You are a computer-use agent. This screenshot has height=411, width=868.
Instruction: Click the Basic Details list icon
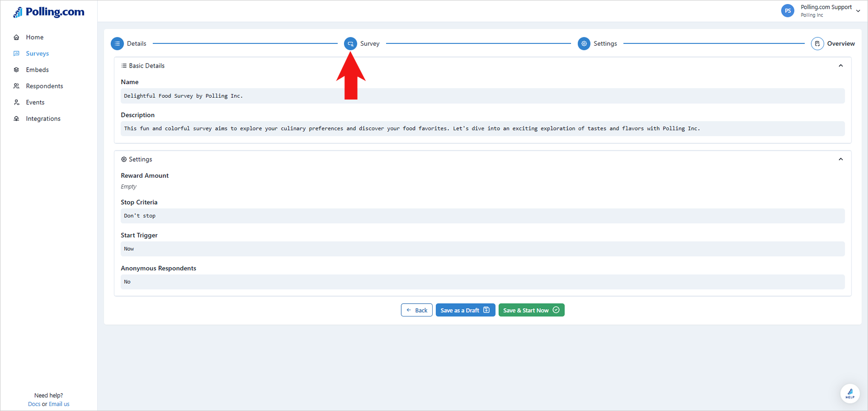click(124, 66)
